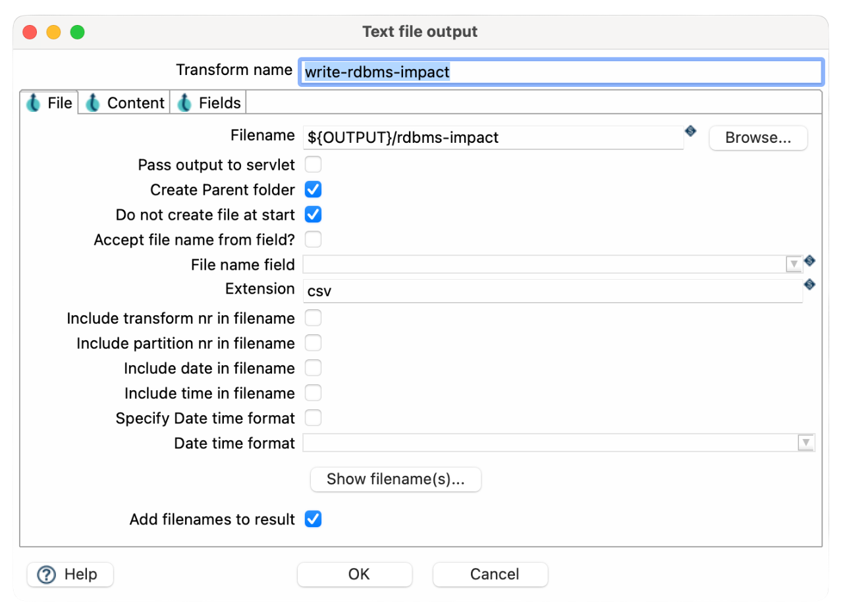Screen dimensions: 843x616
Task: Toggle Include date in filename checkbox
Action: (313, 368)
